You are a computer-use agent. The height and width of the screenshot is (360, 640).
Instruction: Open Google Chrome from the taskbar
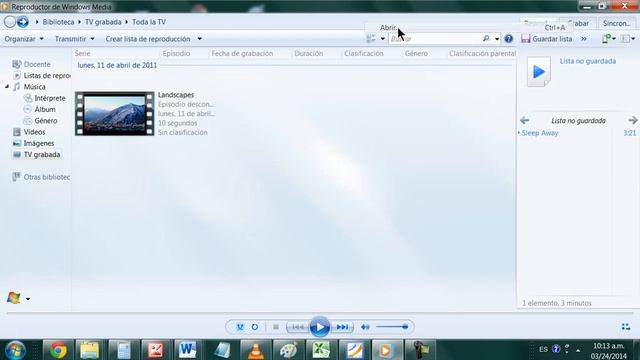click(58, 350)
